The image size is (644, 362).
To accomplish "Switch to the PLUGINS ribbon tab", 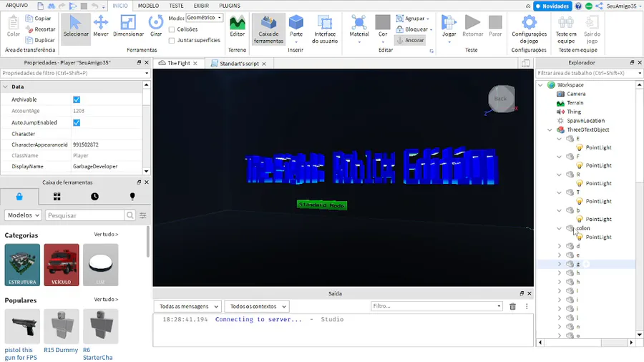I will click(x=230, y=6).
